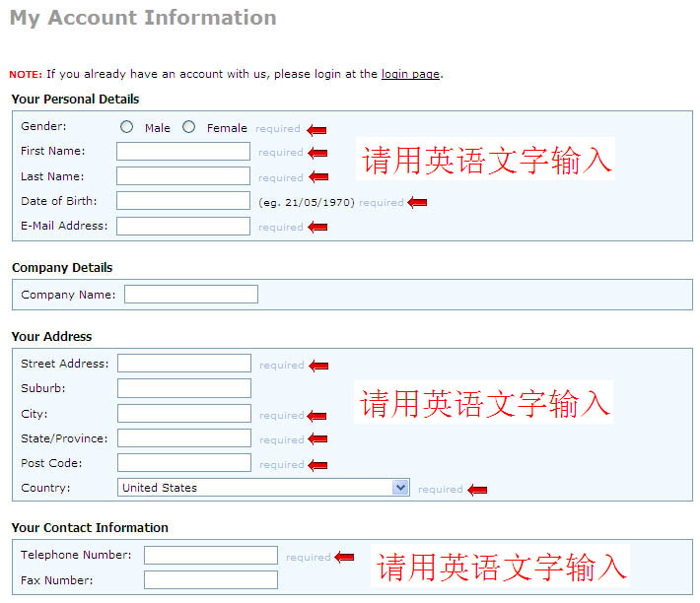Focus the Date of Birth field
Screen dimensions: 700x603
click(x=183, y=201)
